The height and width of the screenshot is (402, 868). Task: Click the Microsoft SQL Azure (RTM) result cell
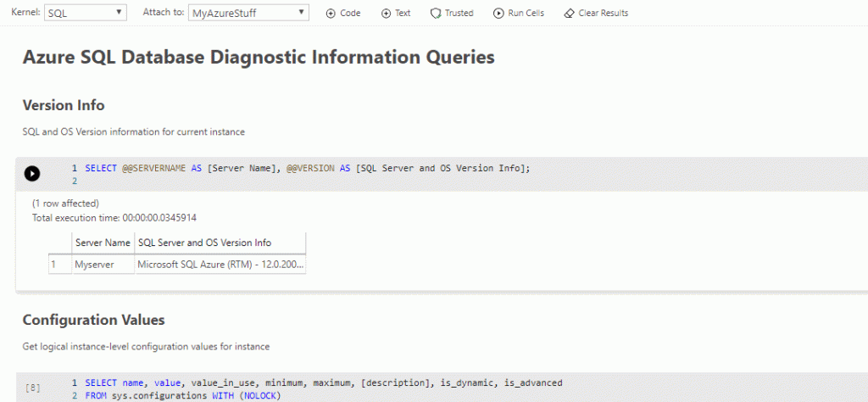[220, 265]
